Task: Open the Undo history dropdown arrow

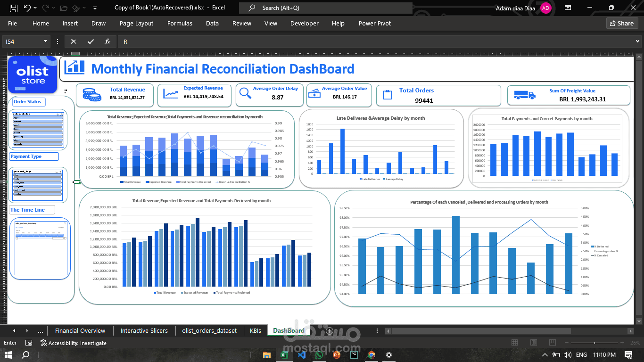Action: (x=35, y=8)
